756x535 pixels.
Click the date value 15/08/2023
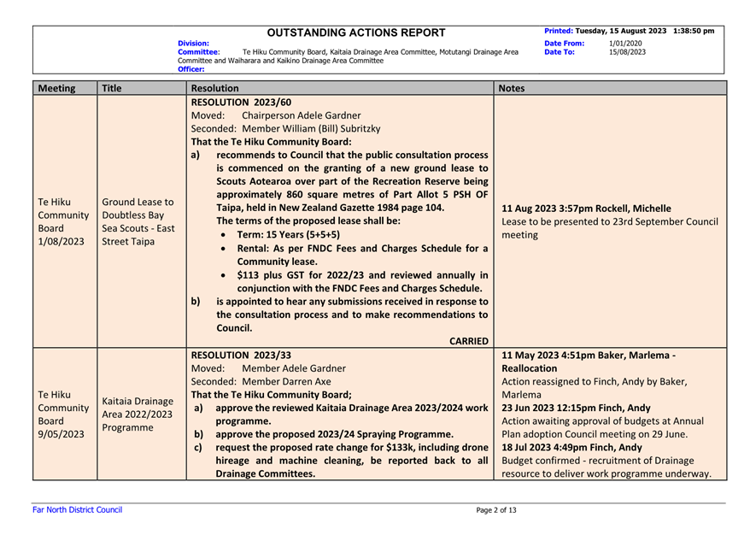pyautogui.click(x=627, y=52)
